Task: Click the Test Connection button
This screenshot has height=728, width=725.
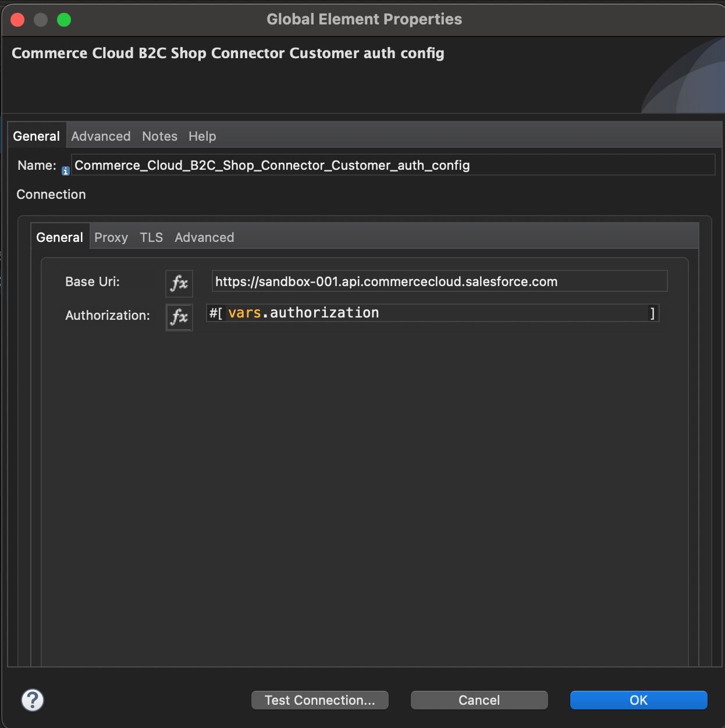Action: [320, 700]
